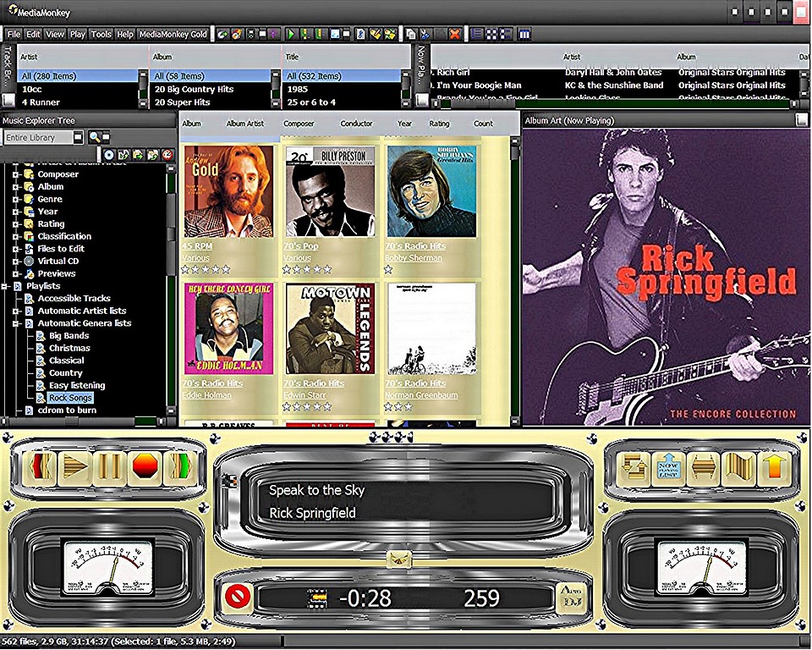The image size is (812, 650).
Task: Toggle the repeat arrows button in player
Action: tap(632, 467)
